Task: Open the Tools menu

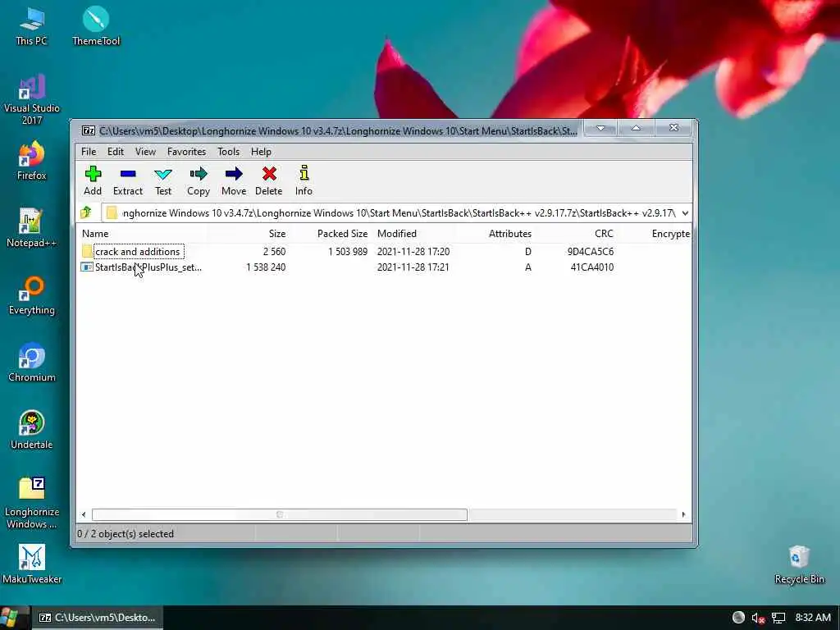Action: [228, 152]
